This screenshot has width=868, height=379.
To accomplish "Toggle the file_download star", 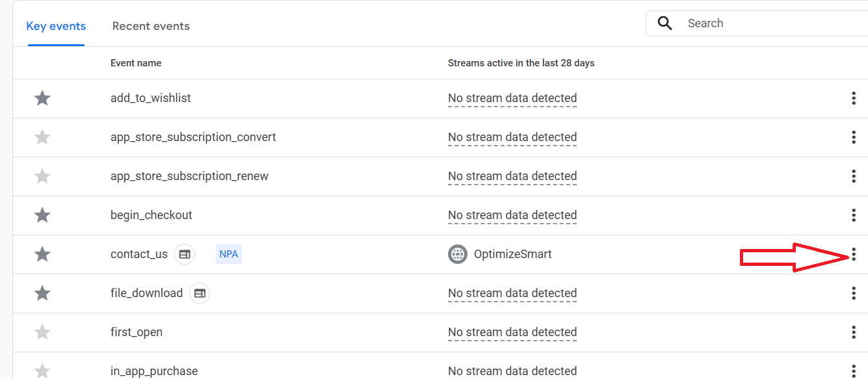I will tap(42, 293).
